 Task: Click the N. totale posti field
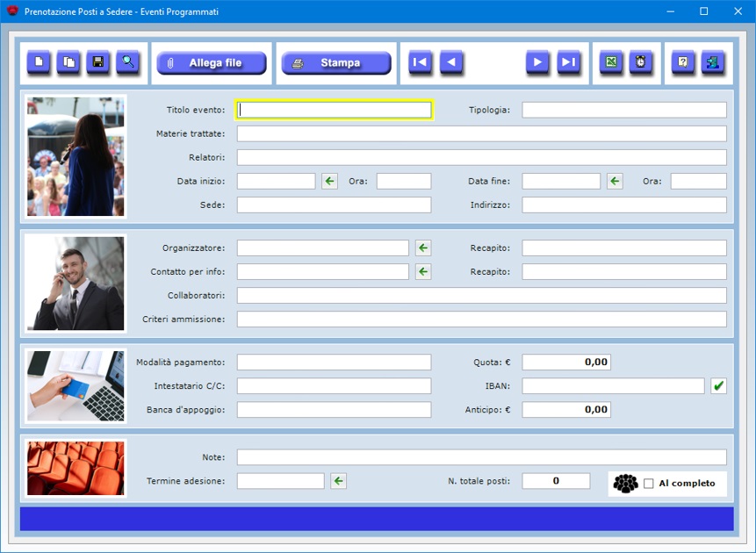point(556,481)
